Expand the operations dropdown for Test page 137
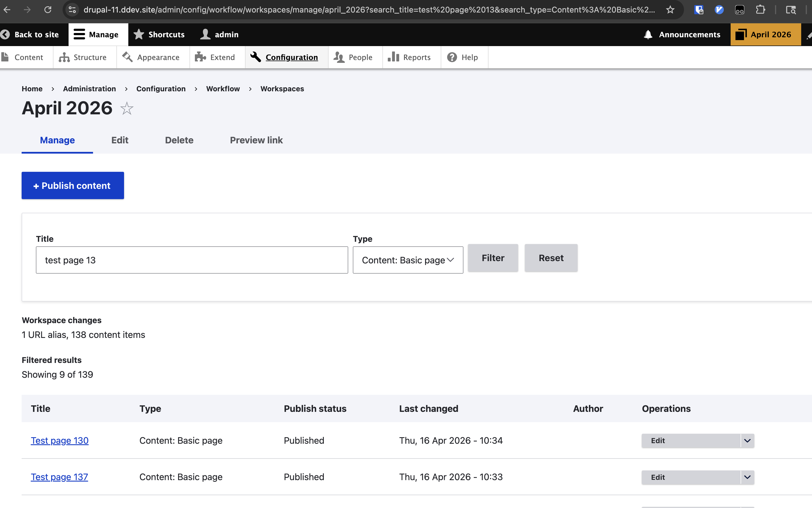 point(747,477)
